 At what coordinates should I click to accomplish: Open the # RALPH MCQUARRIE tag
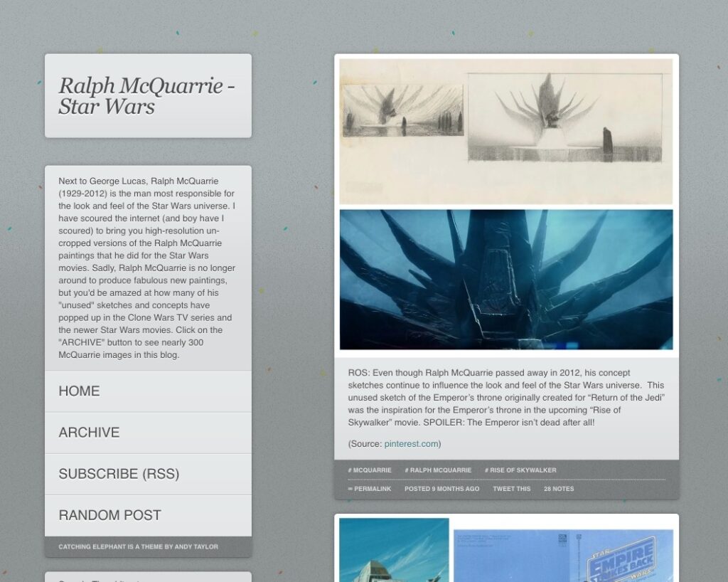pos(438,470)
